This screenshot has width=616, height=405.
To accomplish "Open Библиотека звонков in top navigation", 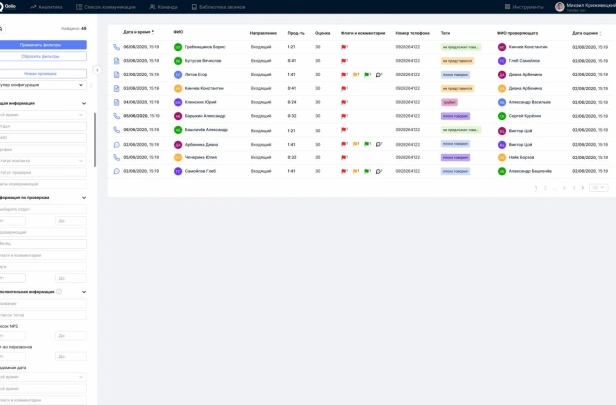I will tap(218, 7).
